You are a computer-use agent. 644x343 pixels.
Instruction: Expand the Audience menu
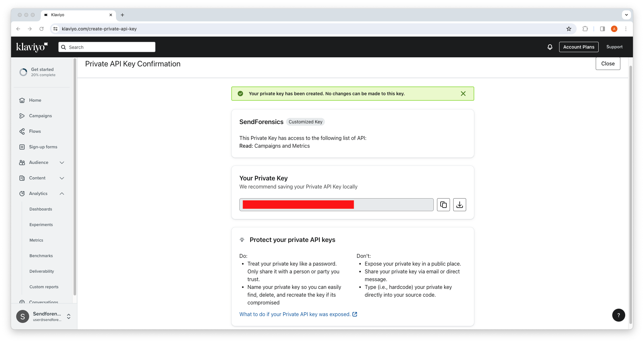pos(62,163)
